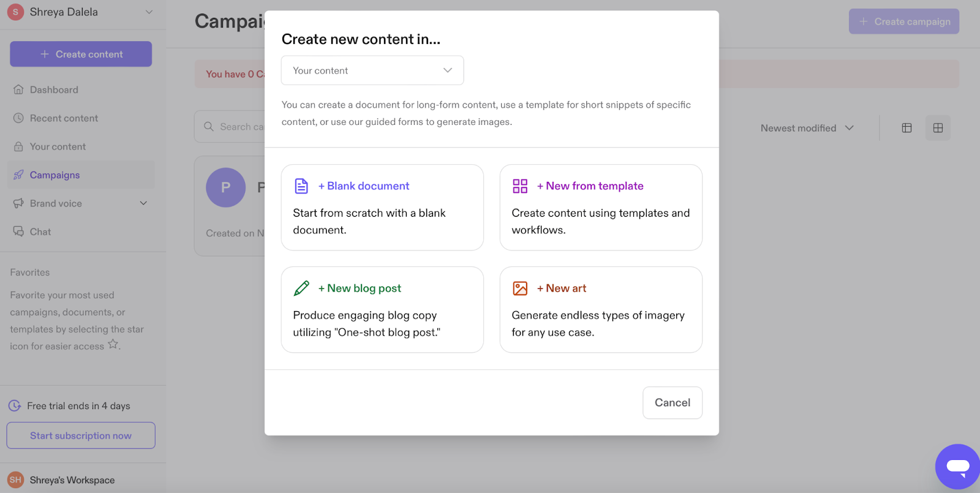Click Start subscription now
Viewport: 980px width, 493px height.
[x=81, y=435]
